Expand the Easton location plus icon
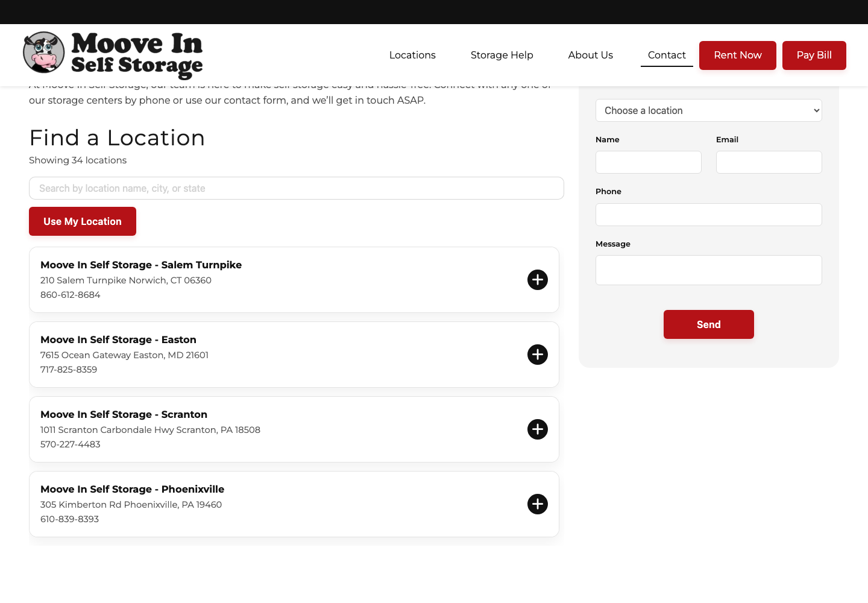868x603 pixels. 538,355
